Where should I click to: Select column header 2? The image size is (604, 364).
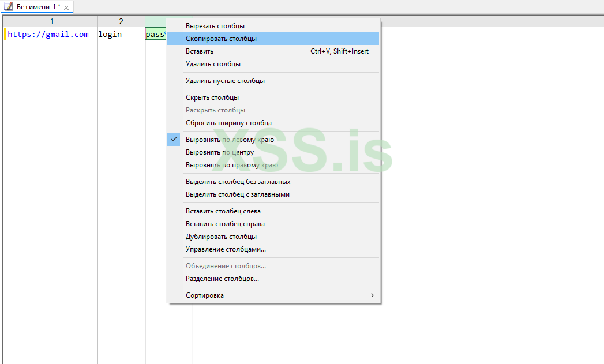(x=121, y=21)
